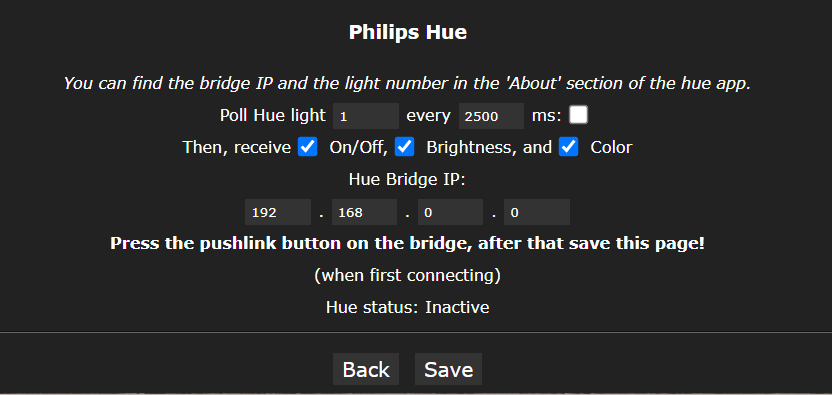Click the 2500 ms polling interval field

click(491, 116)
